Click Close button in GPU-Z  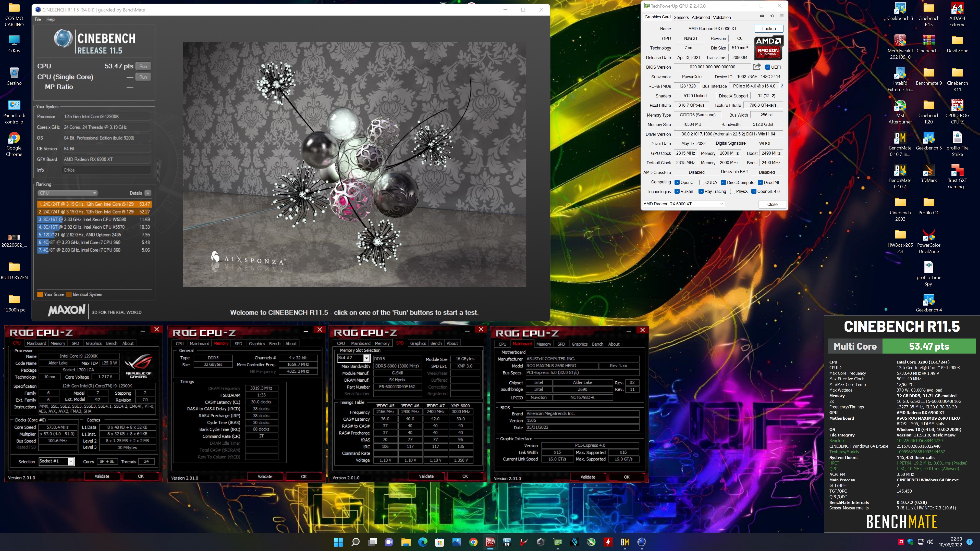click(772, 204)
